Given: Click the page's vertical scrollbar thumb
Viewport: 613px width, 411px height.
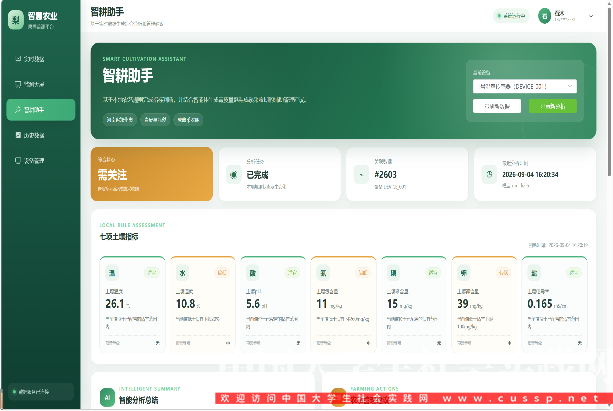Looking at the screenshot, I should tap(609, 92).
